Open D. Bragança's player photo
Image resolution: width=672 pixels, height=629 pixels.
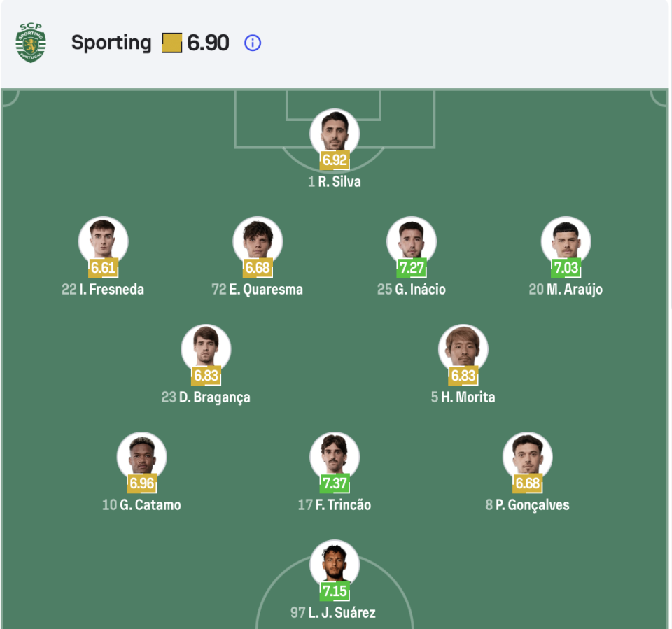pyautogui.click(x=206, y=348)
